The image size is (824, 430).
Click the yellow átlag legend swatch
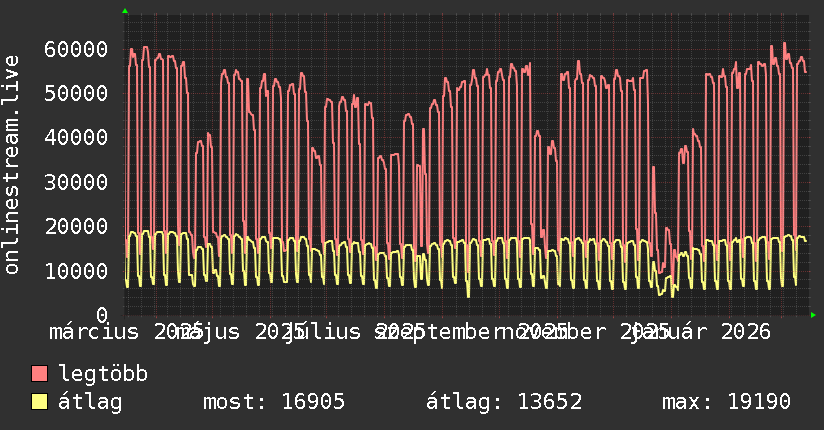39,402
